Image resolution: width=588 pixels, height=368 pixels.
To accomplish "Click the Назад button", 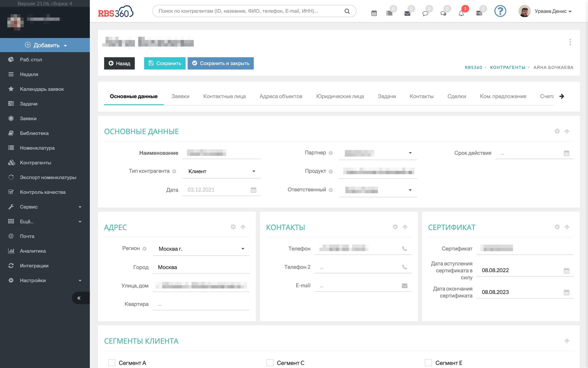I will (x=119, y=63).
